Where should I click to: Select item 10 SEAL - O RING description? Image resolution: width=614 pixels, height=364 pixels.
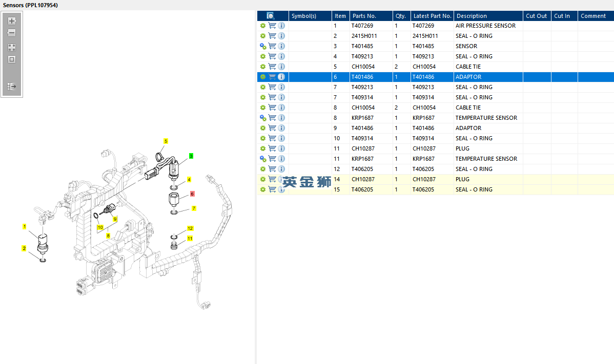[x=488, y=138]
